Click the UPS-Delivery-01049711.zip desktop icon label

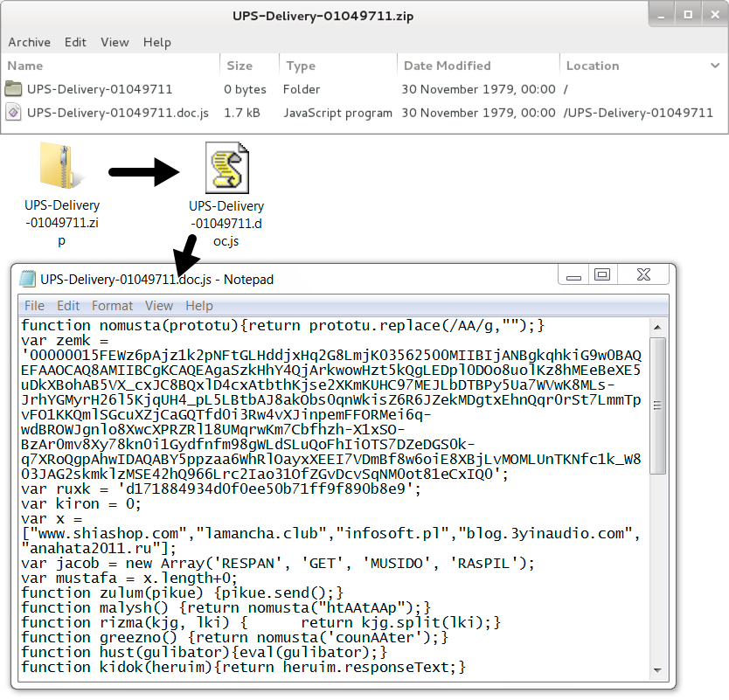coord(62,223)
